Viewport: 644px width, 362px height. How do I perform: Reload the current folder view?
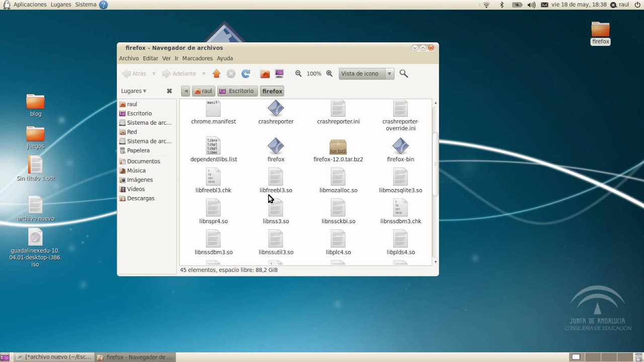point(246,74)
